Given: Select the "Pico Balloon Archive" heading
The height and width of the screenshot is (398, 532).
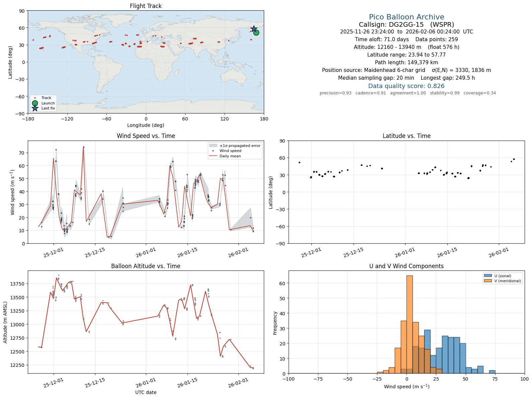Looking at the screenshot, I should click(x=406, y=17).
